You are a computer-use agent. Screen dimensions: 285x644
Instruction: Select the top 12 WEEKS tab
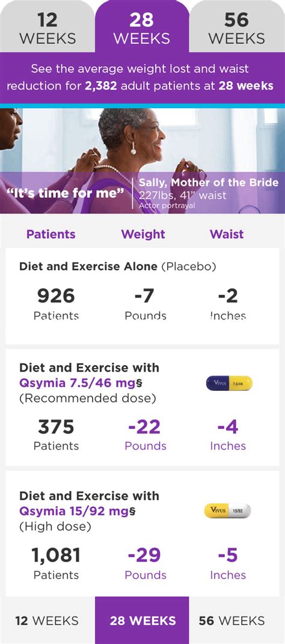pos(47,26)
